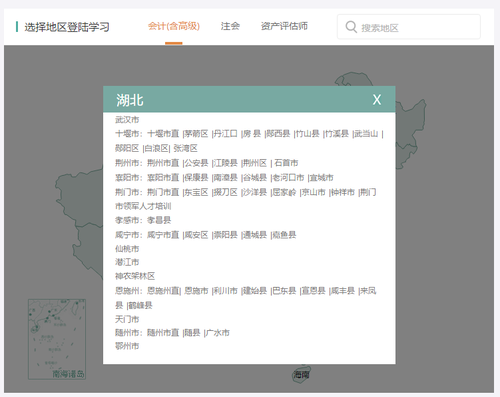500x397 pixels.
Task: Choose the 京山市 link
Action: [x=314, y=192]
